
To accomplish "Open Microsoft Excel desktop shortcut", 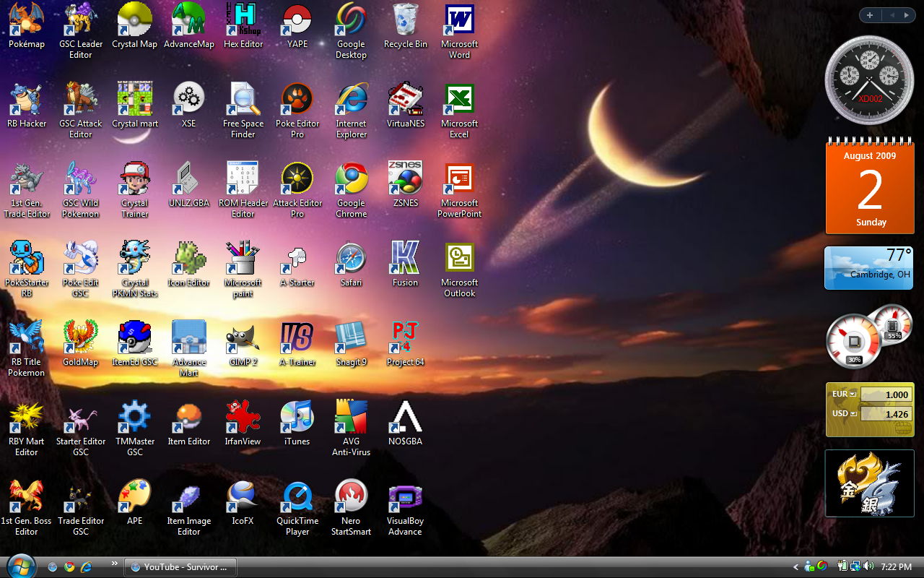I will tap(460, 110).
